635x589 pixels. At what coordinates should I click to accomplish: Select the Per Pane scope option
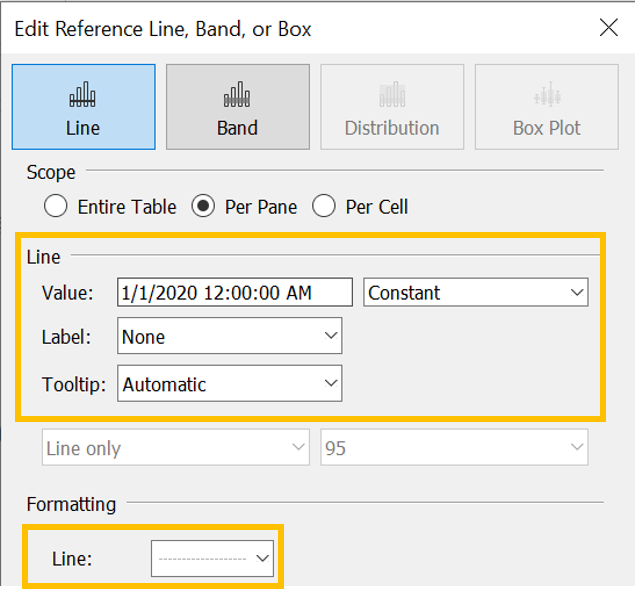pos(204,207)
